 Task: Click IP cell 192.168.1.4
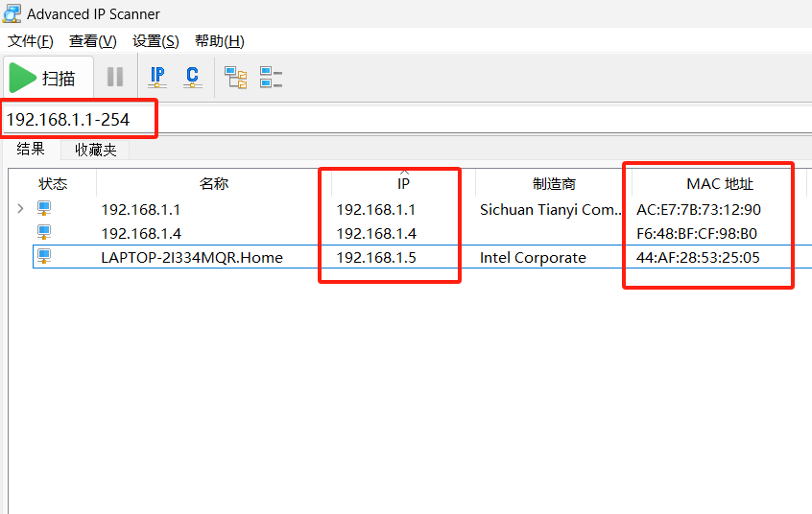[376, 233]
